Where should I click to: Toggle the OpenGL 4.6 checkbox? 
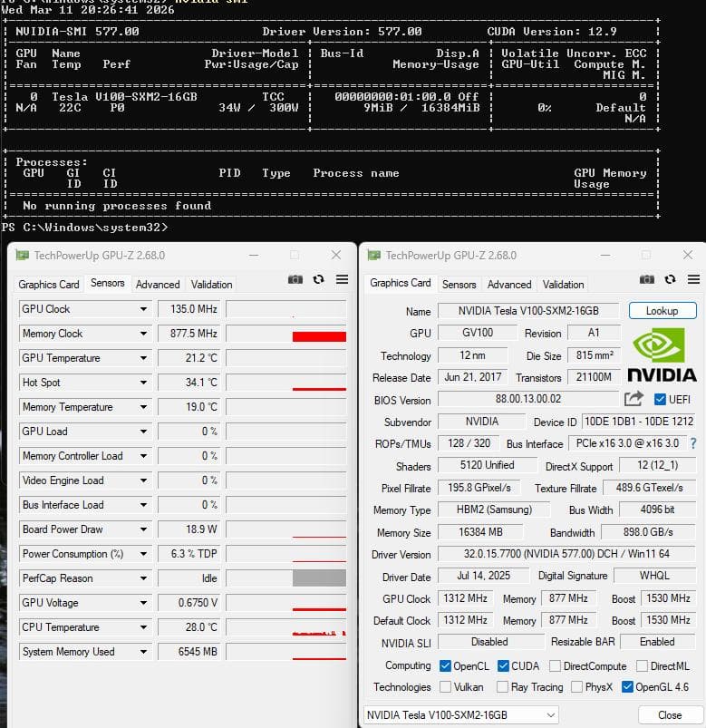[627, 686]
